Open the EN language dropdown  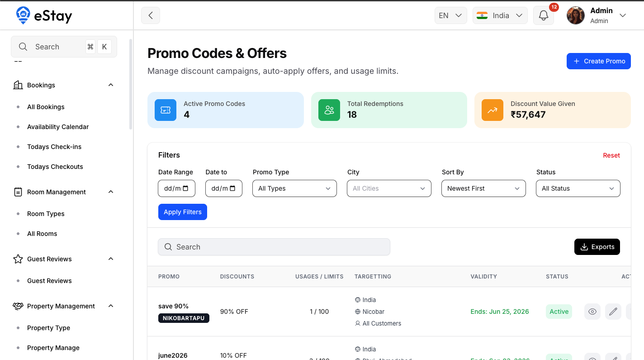[x=450, y=15]
